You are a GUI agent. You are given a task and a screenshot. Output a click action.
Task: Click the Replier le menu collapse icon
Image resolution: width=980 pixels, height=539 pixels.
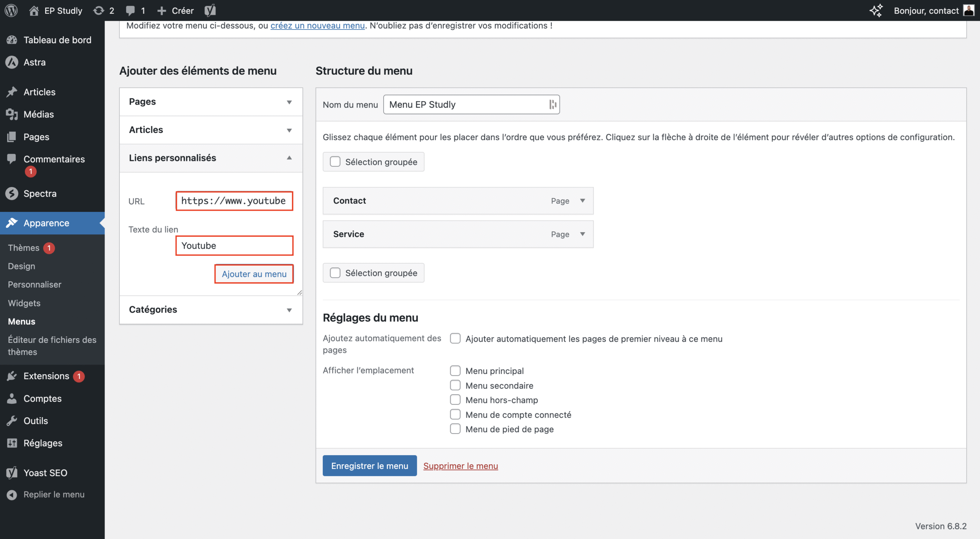point(12,495)
